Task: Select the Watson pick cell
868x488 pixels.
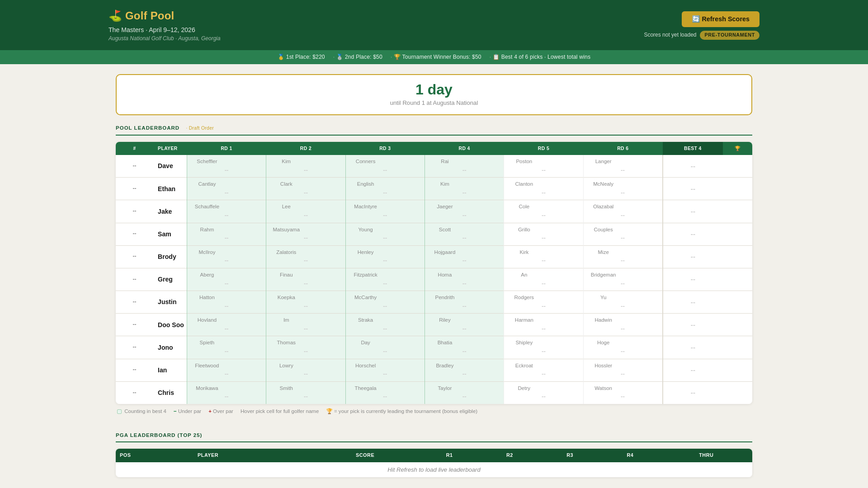Action: [x=623, y=393]
